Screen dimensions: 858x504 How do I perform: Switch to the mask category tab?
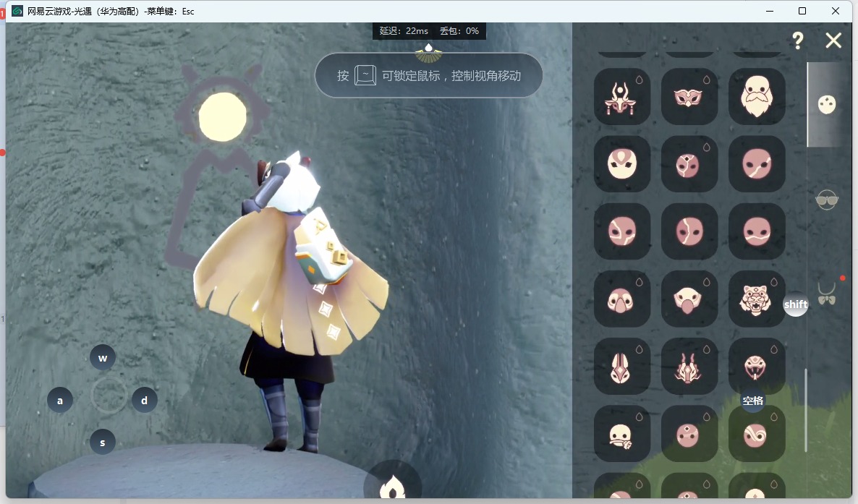point(827,104)
